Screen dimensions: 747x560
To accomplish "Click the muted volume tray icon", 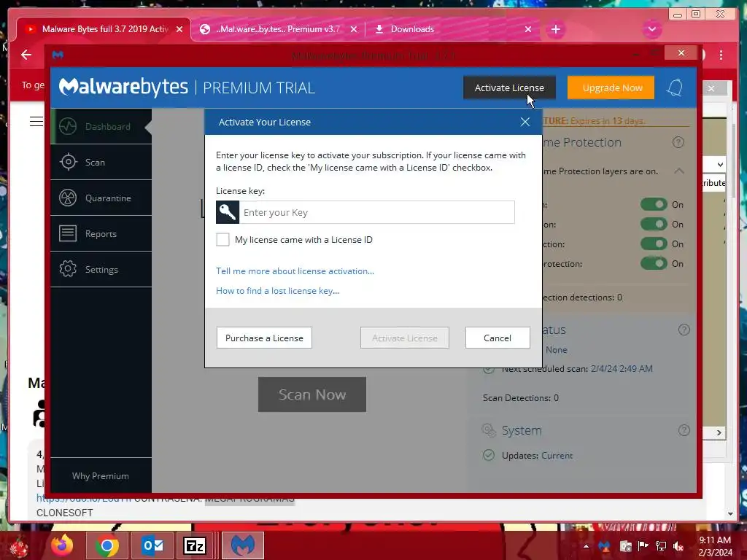I will pos(678,546).
